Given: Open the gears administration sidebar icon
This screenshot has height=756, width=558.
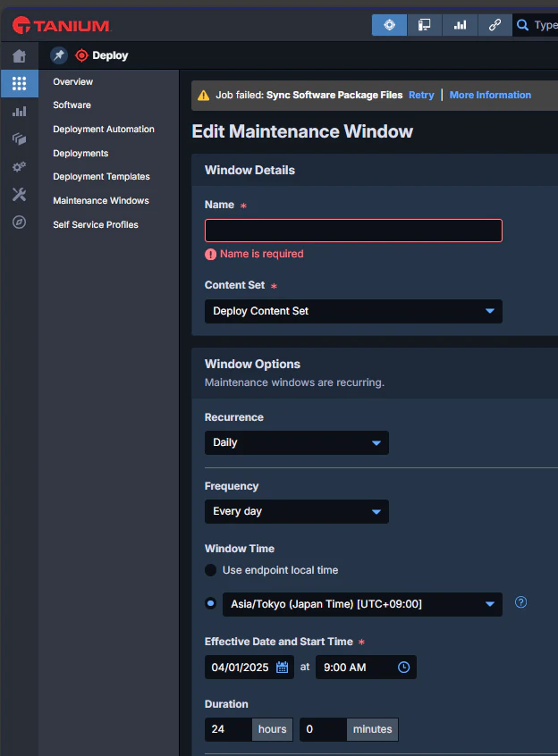Looking at the screenshot, I should pyautogui.click(x=20, y=167).
